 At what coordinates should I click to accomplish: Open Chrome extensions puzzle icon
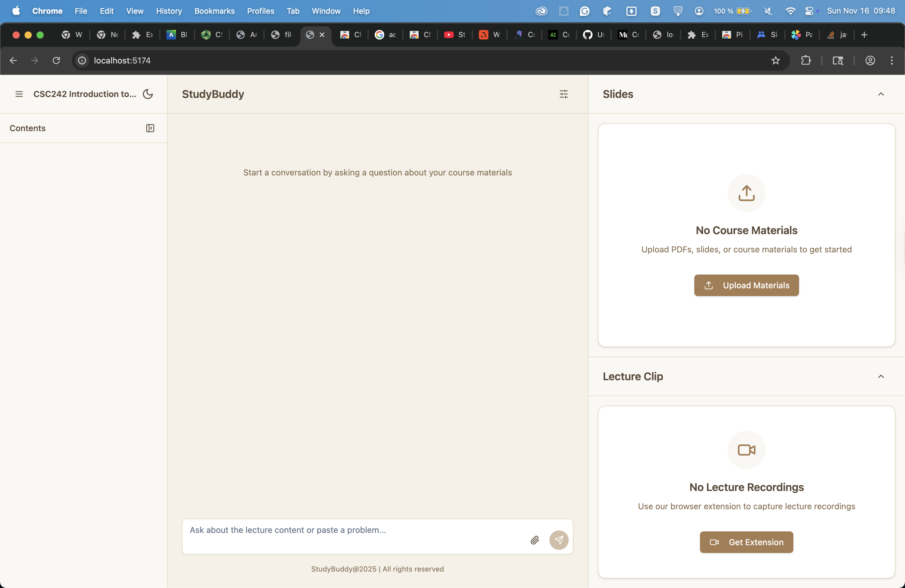(806, 60)
